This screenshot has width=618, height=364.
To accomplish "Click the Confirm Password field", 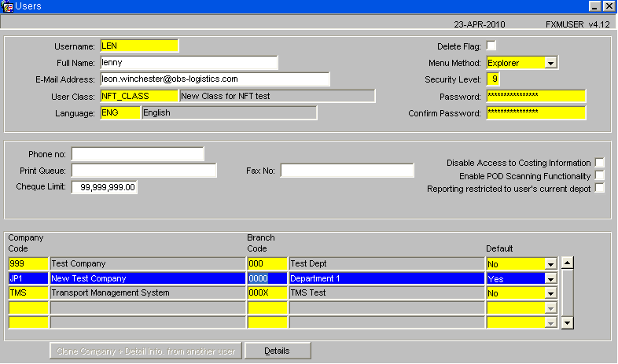I will (536, 112).
